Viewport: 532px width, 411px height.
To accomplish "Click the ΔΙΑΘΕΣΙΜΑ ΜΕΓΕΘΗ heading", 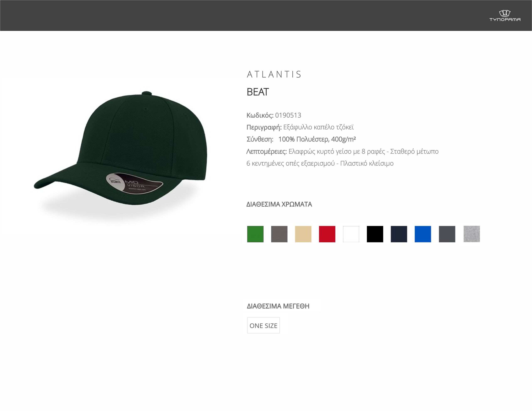I will point(278,306).
